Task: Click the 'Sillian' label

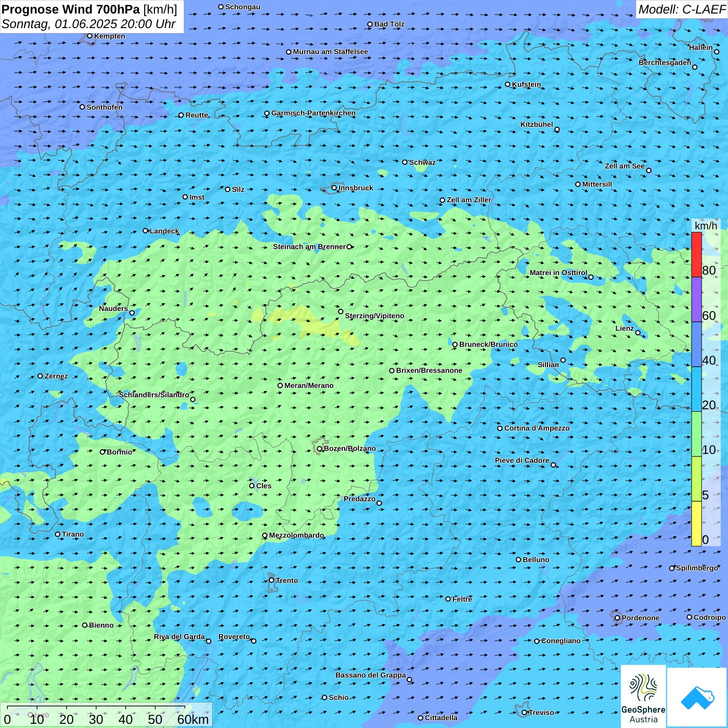Action: point(548,365)
